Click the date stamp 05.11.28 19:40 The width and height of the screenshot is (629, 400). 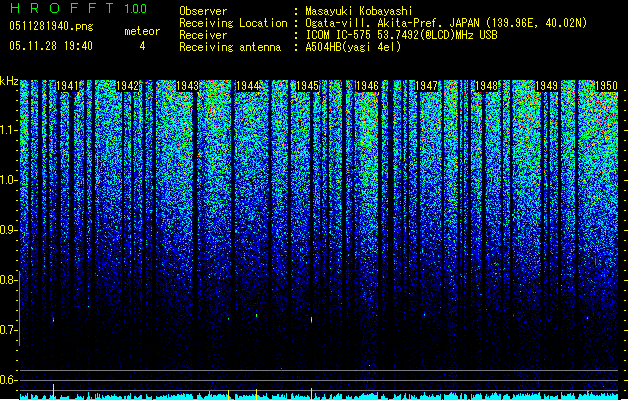coord(51,46)
